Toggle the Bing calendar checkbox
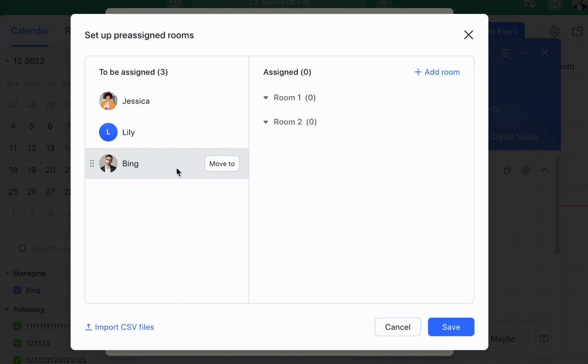Viewport: 588px width, 364px height. tap(17, 290)
